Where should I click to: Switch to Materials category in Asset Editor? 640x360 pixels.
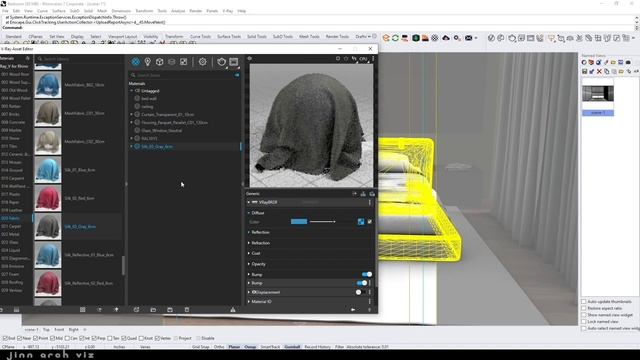(136, 62)
